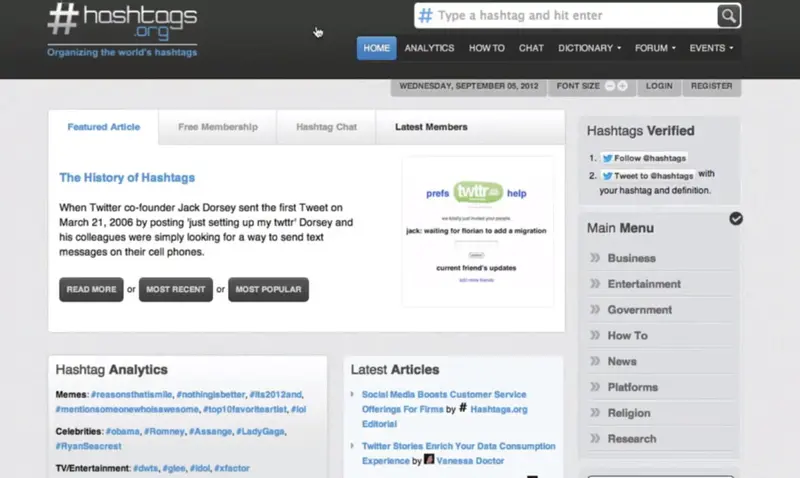This screenshot has height=478, width=800.
Task: Click the Most Popular button
Action: 268,290
